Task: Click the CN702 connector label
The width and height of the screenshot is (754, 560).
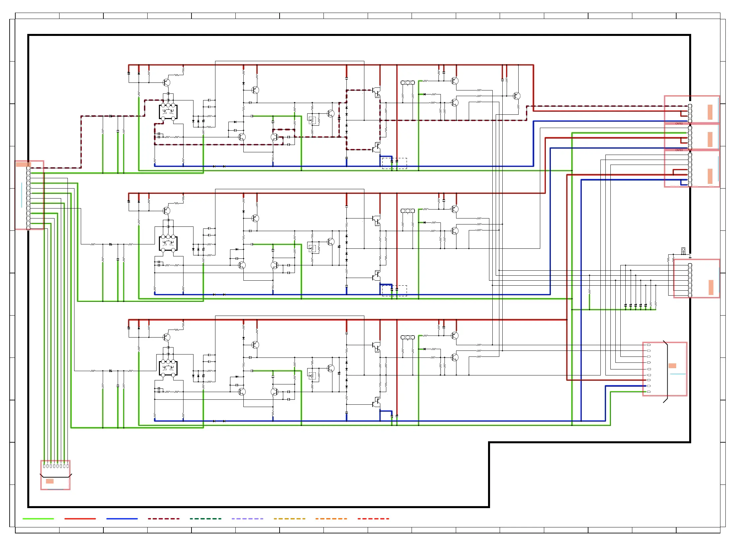Action: (679, 124)
